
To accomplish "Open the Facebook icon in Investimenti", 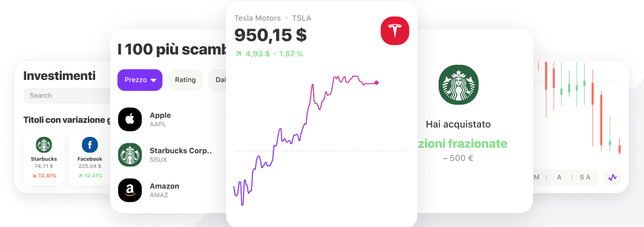I will click(x=90, y=145).
